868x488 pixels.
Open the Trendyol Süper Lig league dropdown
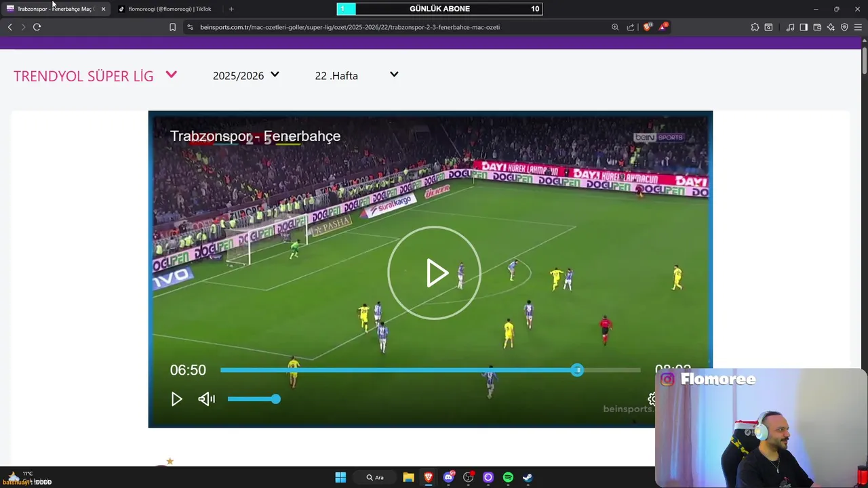tap(95, 76)
